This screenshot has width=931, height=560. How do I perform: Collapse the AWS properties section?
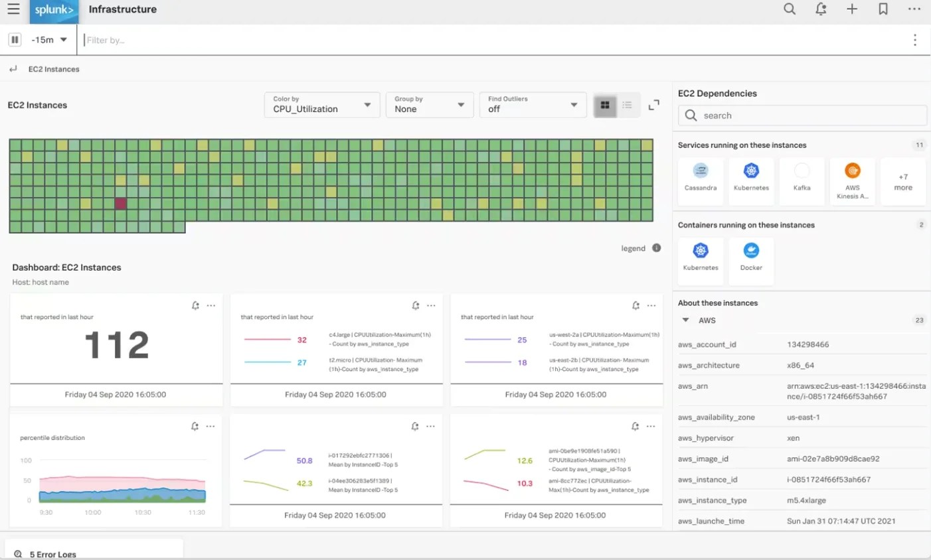tap(686, 320)
